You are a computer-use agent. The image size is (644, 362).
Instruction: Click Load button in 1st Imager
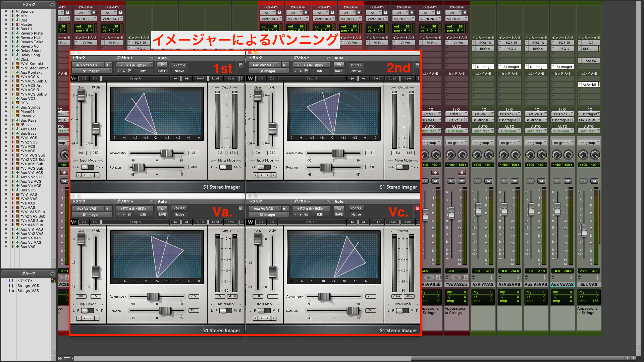pyautogui.click(x=216, y=79)
